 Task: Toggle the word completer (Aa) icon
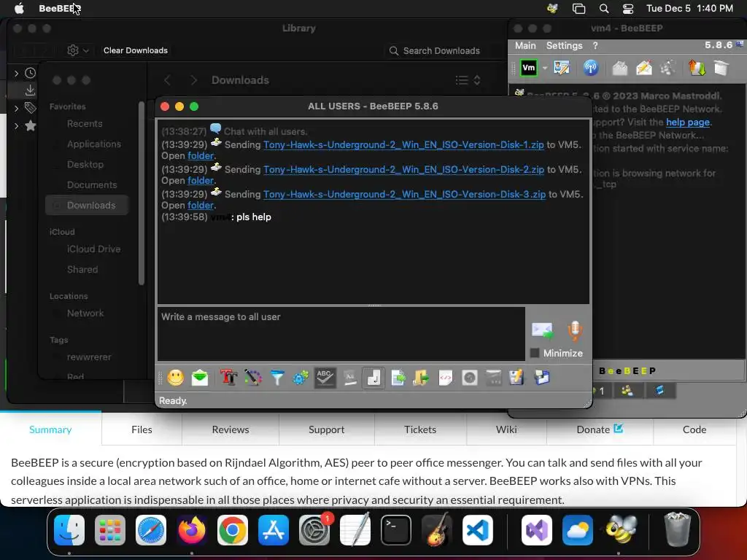(x=349, y=378)
